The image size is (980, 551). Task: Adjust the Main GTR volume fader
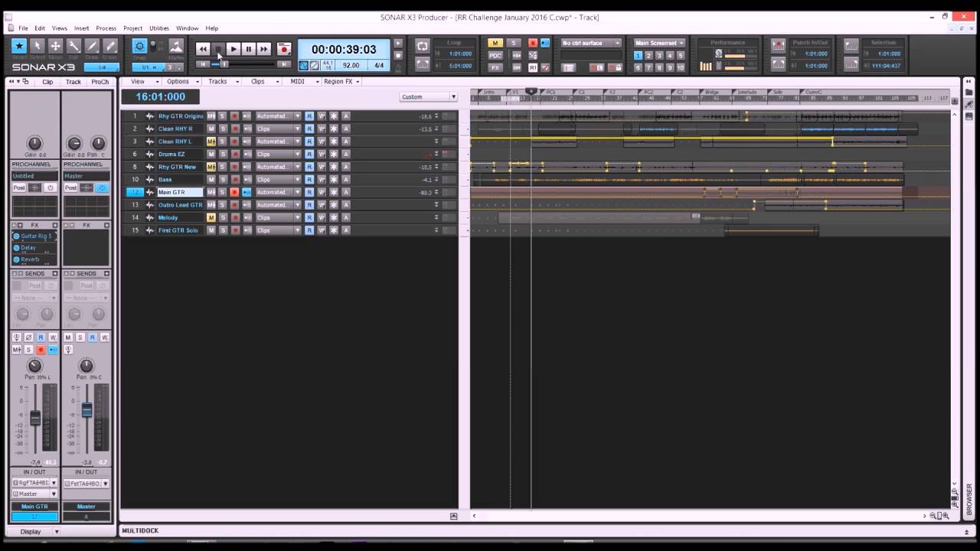(x=35, y=418)
